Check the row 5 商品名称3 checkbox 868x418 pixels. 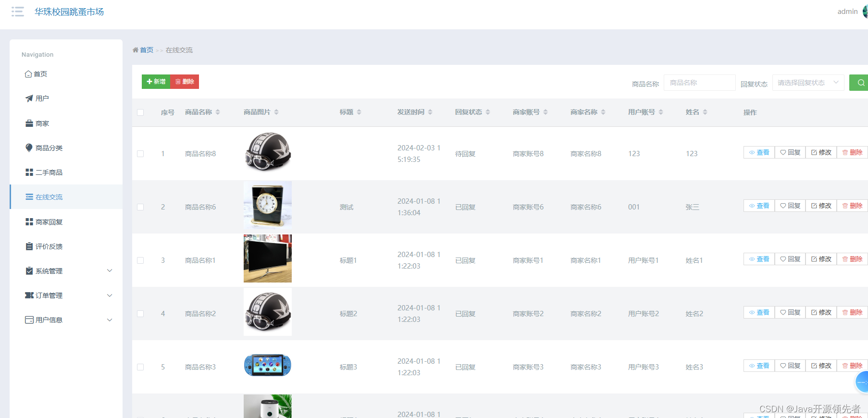tap(140, 367)
